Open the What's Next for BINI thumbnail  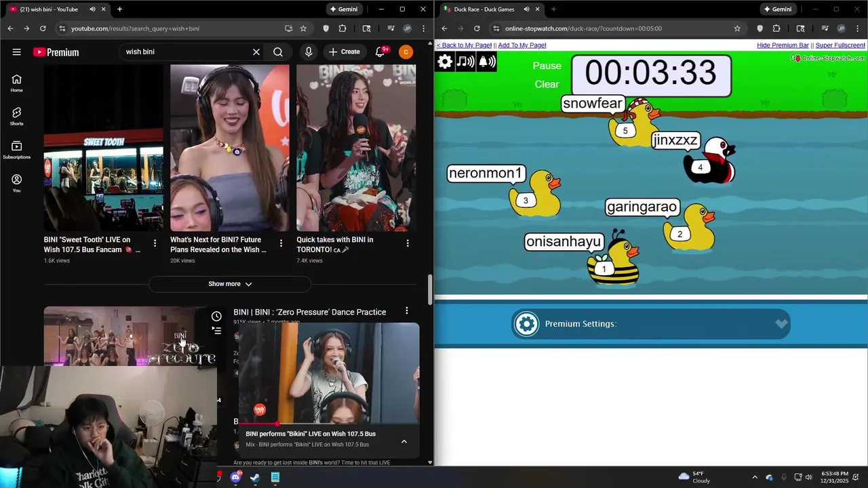[x=229, y=148]
